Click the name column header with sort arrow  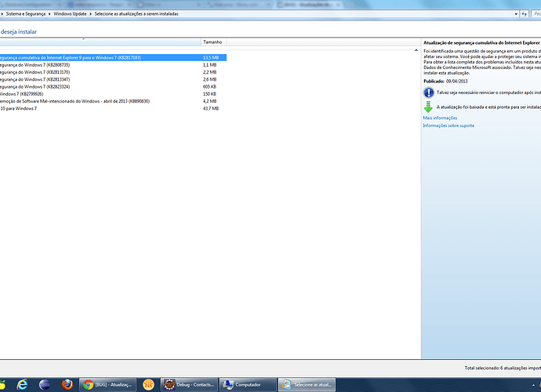coord(100,42)
